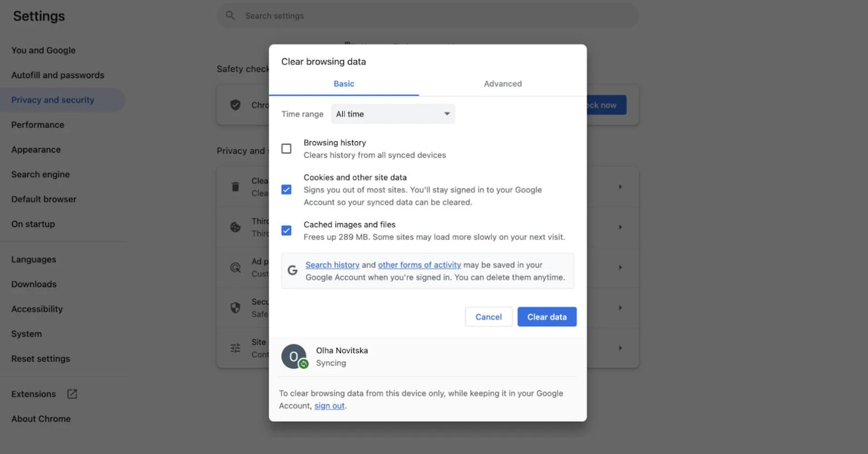Expand the Third-party cookies row arrow
Viewport: 868px width, 454px height.
pos(620,227)
